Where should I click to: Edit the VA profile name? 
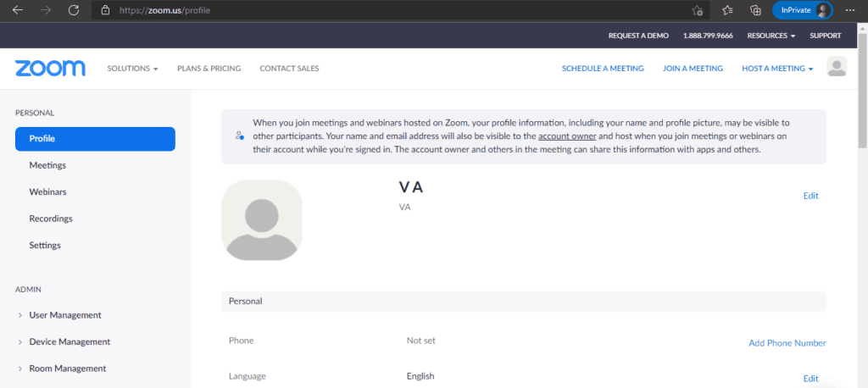coord(810,196)
